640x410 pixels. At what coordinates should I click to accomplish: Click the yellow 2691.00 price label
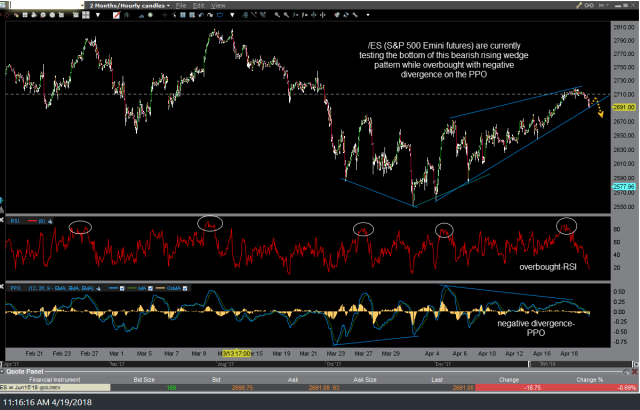coord(624,107)
